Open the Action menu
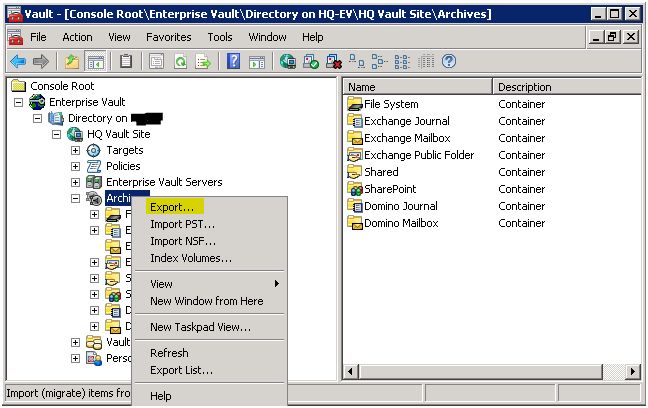648x408 pixels. (x=77, y=37)
